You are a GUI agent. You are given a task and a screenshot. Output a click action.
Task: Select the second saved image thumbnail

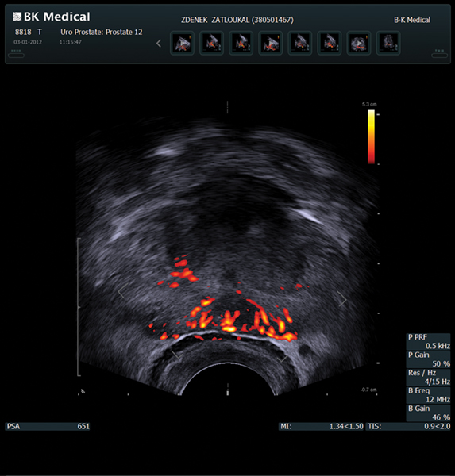pyautogui.click(x=211, y=43)
